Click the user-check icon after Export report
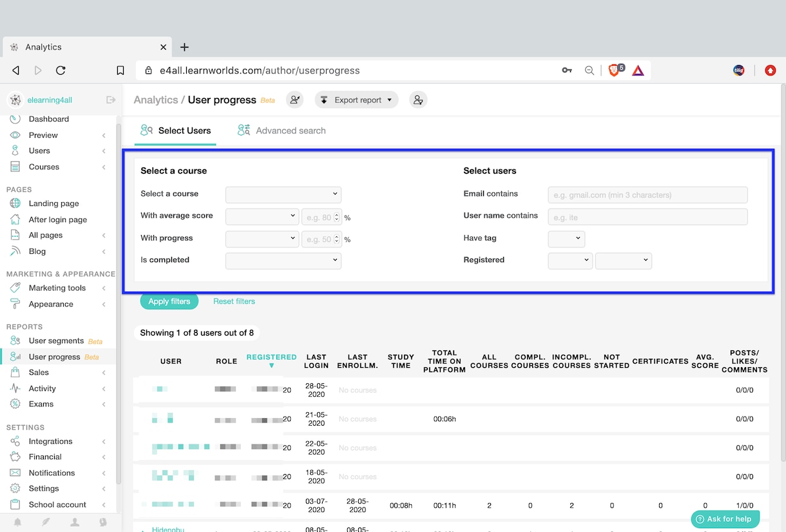Viewport: 786px width, 532px height. pyautogui.click(x=418, y=100)
